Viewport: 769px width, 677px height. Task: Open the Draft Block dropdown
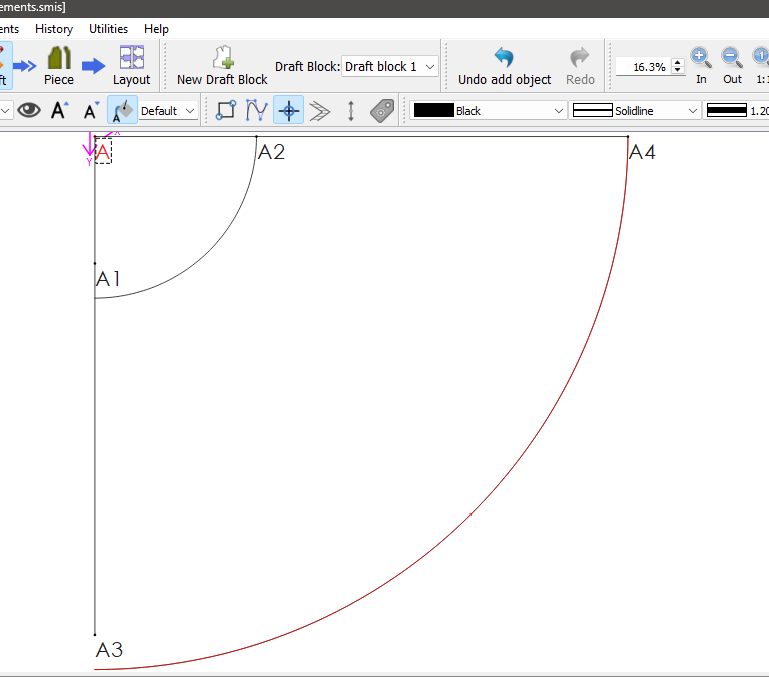[389, 66]
